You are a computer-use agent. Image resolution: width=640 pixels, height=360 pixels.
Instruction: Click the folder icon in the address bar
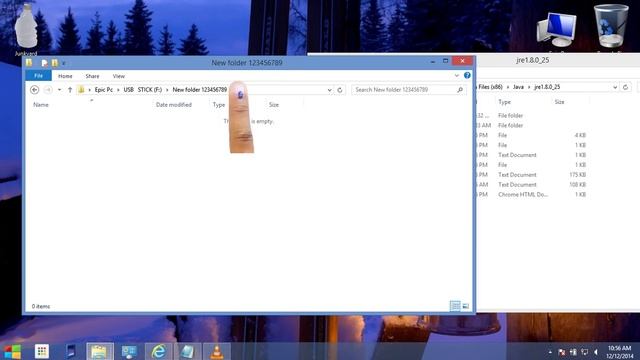(x=81, y=90)
